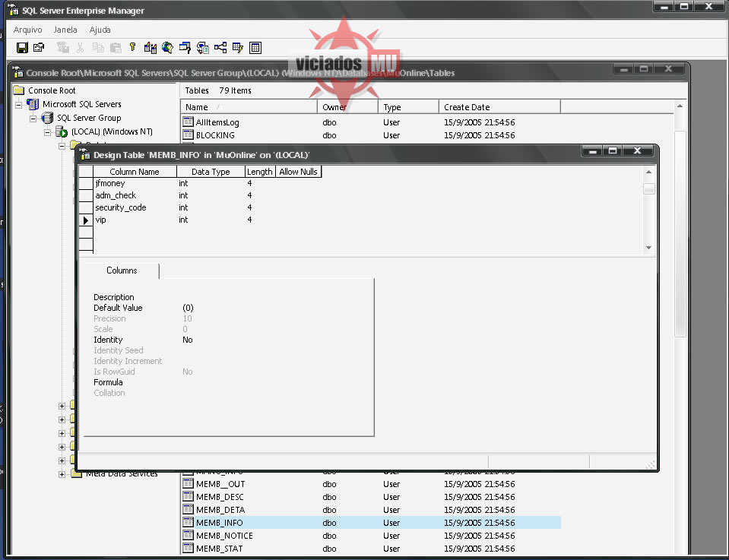Viewport: 729px width, 560px height.
Task: Select the security_code column row
Action: [x=200, y=207]
